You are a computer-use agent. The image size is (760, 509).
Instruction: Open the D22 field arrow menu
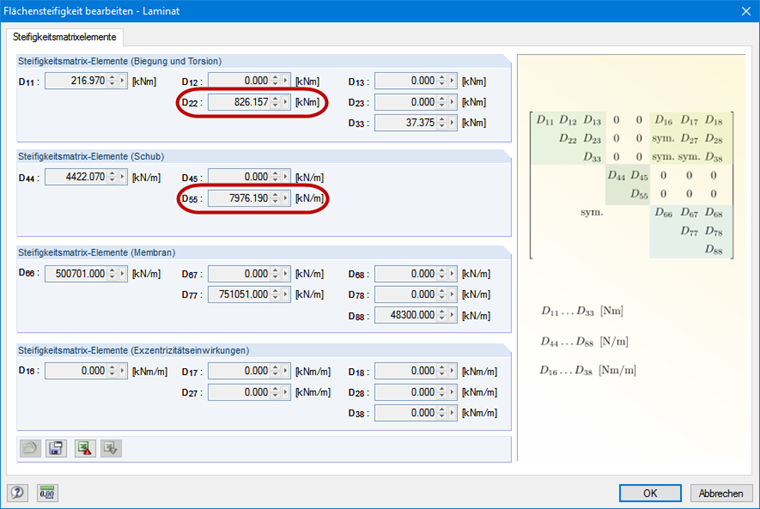[285, 102]
